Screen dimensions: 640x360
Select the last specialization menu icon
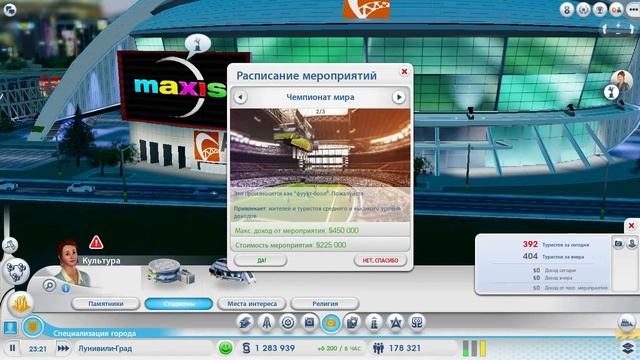coord(417,323)
